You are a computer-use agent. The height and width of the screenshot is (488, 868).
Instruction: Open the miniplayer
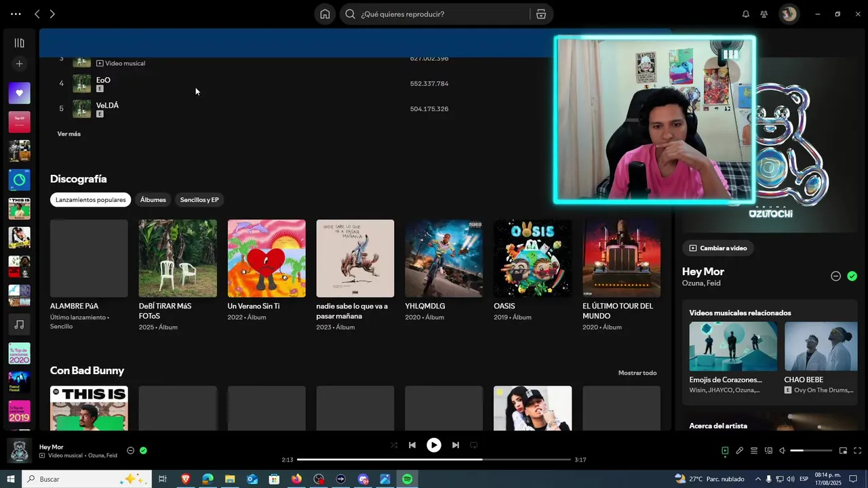click(x=844, y=451)
